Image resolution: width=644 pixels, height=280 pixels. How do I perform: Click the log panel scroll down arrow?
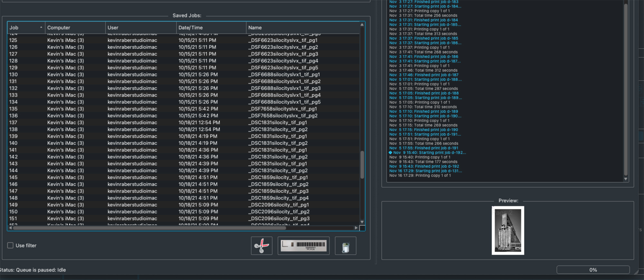[626, 179]
